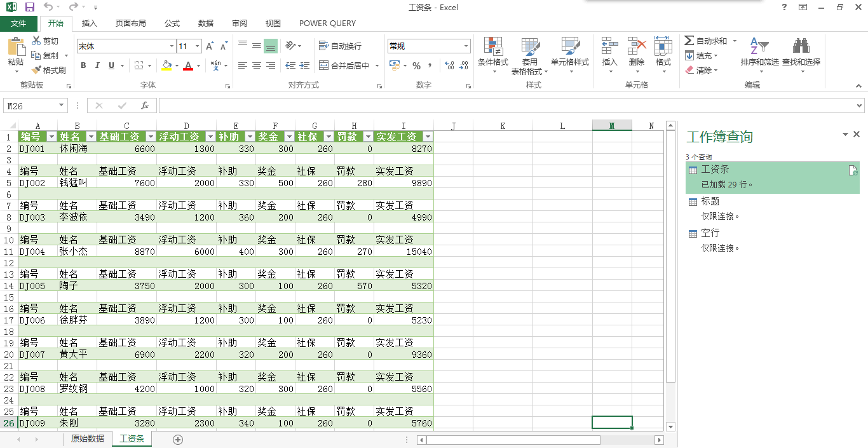Open the 文件 File tab
Screen dimensions: 868x448
[x=19, y=24]
